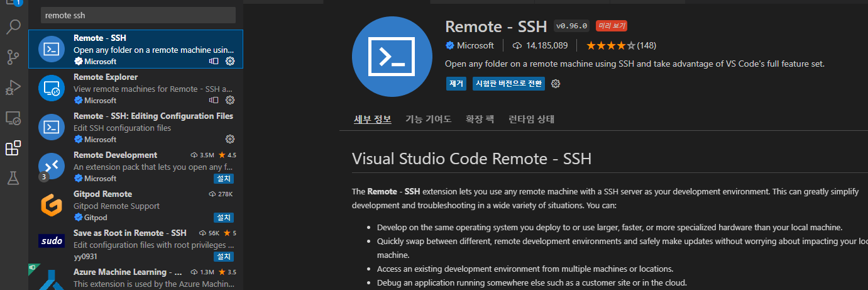Click the 4.5 star rating on Remote Development
This screenshot has height=290, width=868.
click(x=228, y=155)
